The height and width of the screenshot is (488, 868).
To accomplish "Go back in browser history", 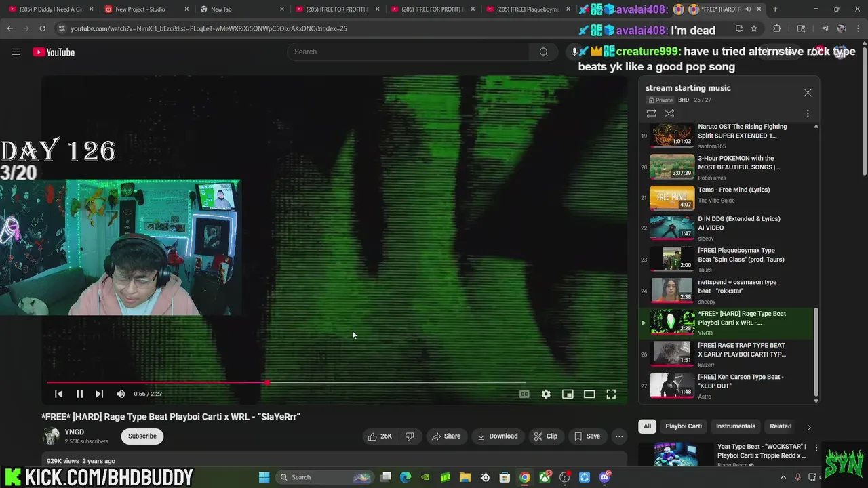I will (9, 28).
